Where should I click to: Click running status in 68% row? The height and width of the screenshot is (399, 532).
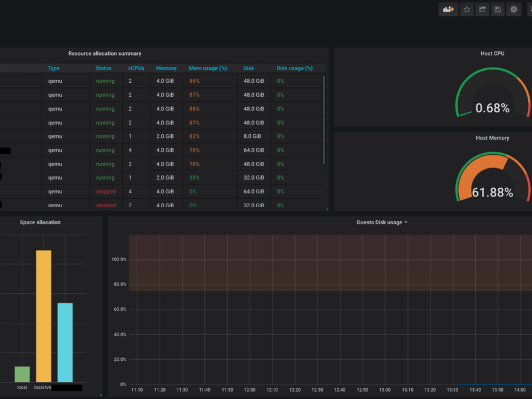point(105,178)
